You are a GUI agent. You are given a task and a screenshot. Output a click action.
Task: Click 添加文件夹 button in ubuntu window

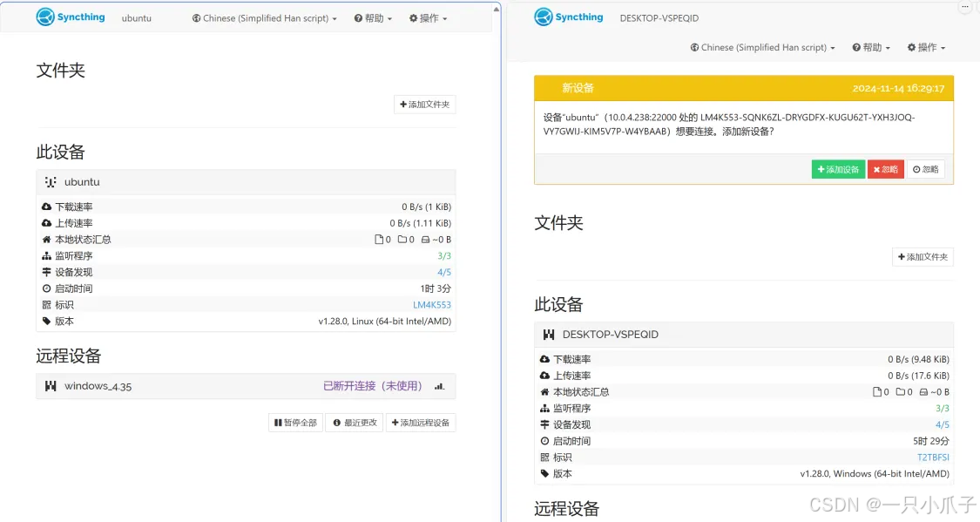point(424,105)
